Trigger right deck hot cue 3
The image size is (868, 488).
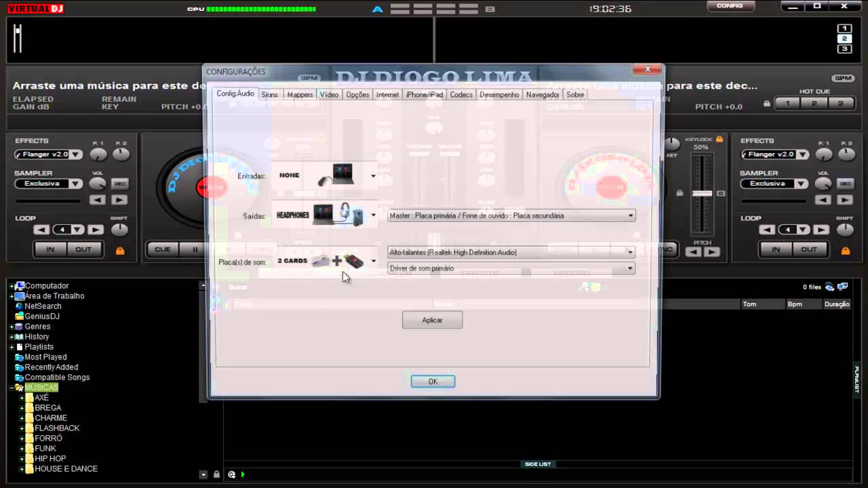click(x=841, y=103)
